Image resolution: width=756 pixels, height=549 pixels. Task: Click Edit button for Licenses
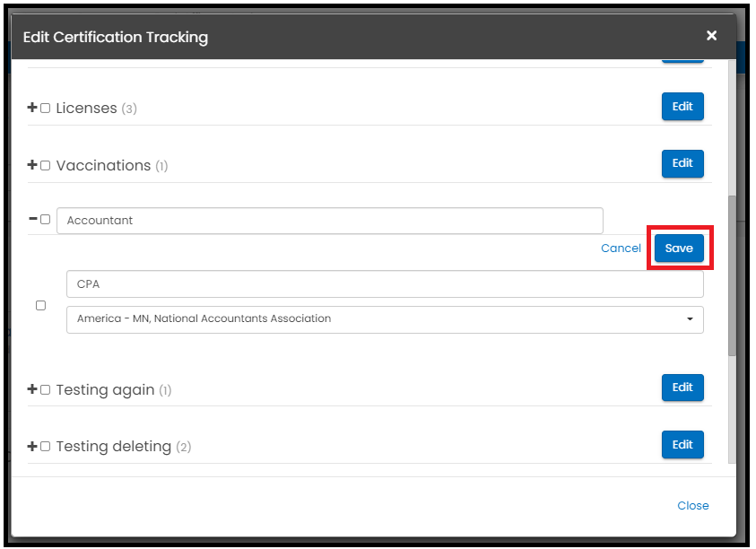(682, 106)
